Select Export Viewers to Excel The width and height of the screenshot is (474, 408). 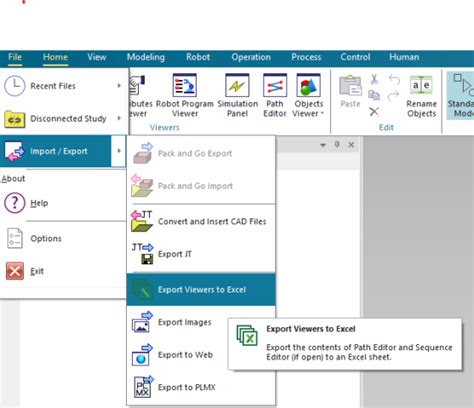[201, 290]
